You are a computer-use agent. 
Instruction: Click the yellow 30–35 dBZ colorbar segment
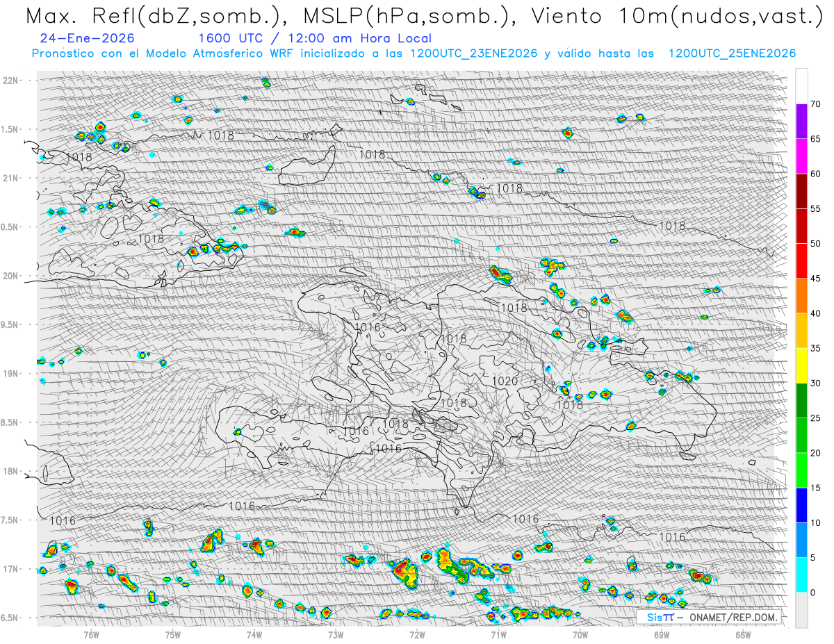click(801, 365)
